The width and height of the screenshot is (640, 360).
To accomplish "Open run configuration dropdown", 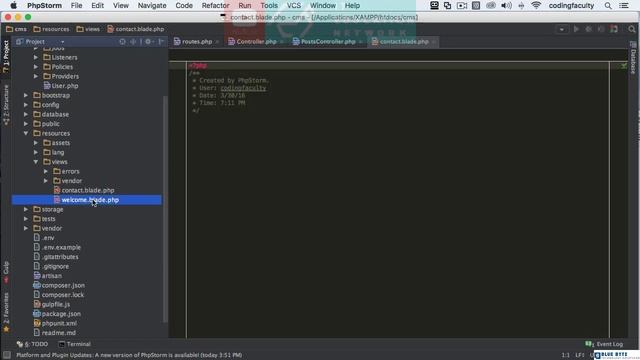I will point(562,29).
